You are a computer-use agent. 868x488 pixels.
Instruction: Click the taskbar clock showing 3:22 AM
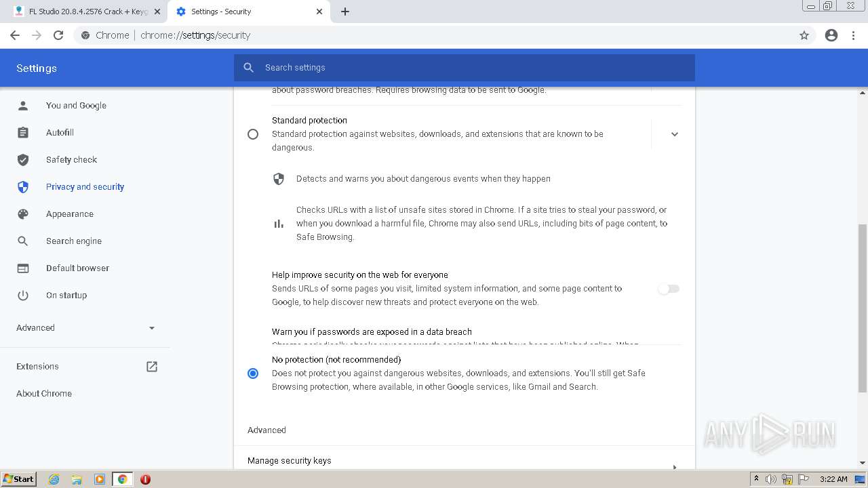(833, 479)
